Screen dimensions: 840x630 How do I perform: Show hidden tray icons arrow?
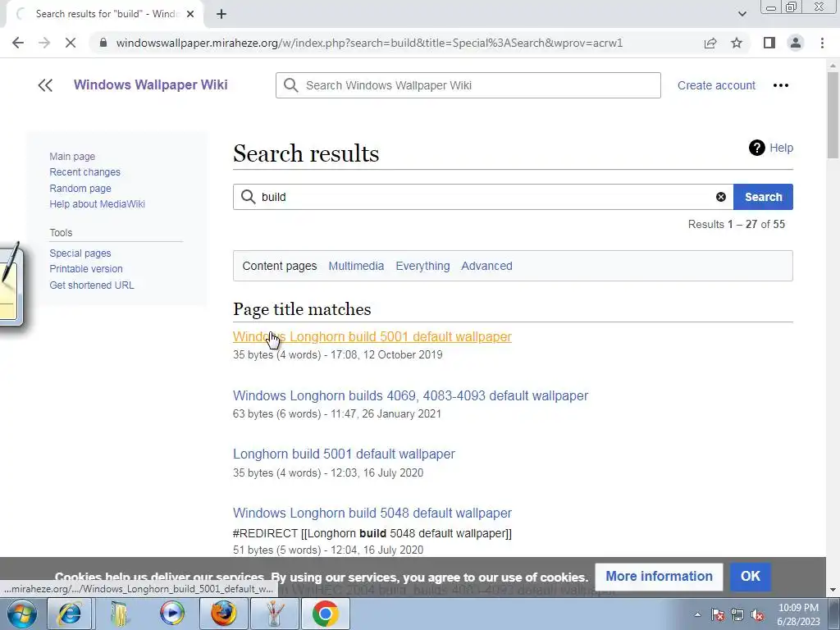pyautogui.click(x=697, y=614)
